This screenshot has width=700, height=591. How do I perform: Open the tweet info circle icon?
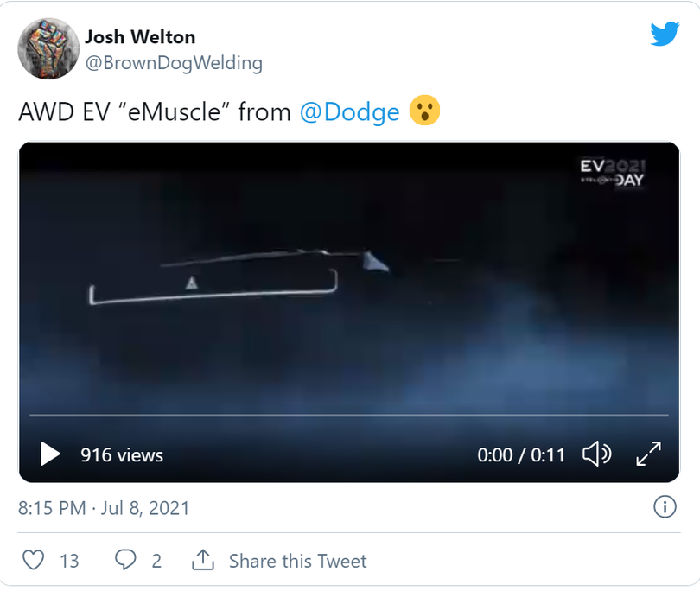tap(665, 507)
